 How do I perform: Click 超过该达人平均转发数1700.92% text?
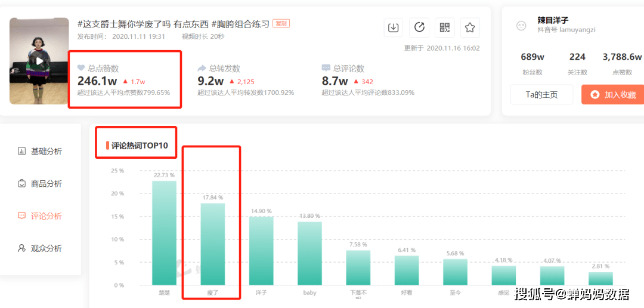click(x=246, y=93)
